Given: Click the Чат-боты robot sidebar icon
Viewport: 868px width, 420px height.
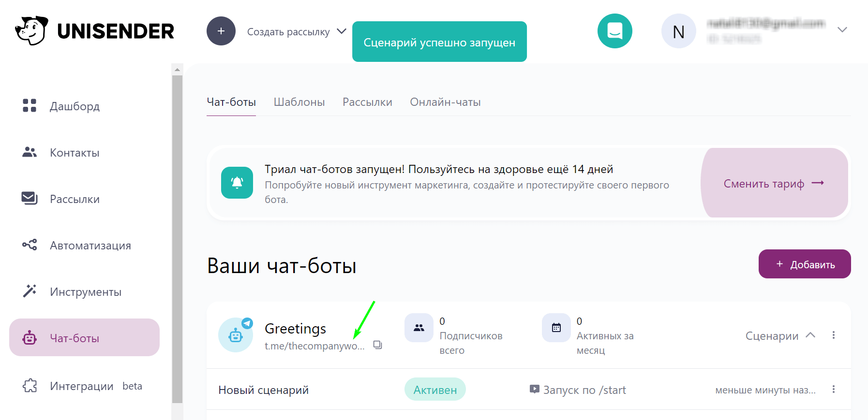Looking at the screenshot, I should (30, 337).
